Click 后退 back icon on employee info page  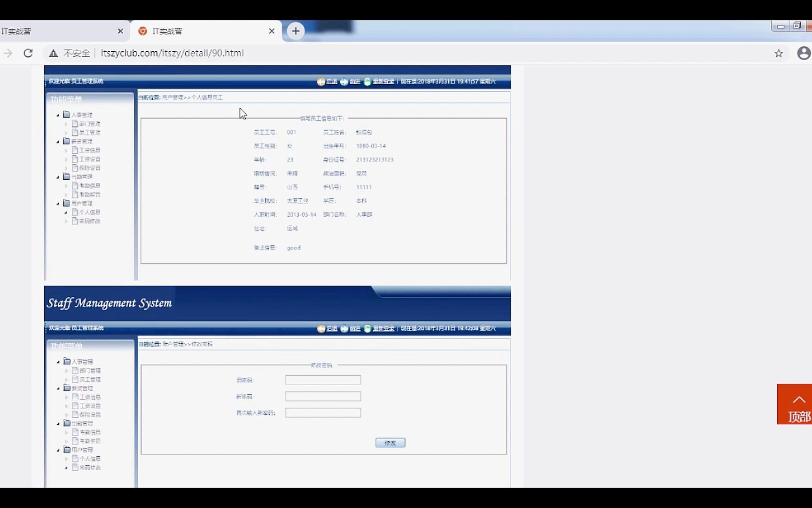point(321,82)
